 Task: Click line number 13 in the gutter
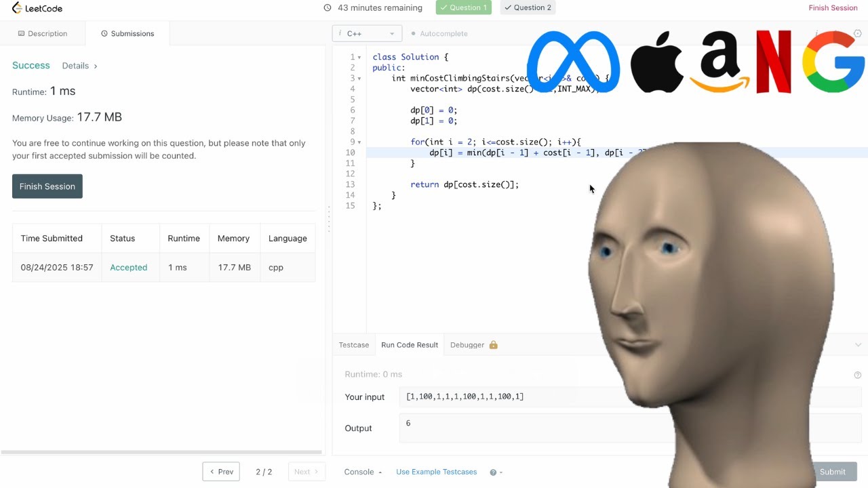click(x=350, y=184)
